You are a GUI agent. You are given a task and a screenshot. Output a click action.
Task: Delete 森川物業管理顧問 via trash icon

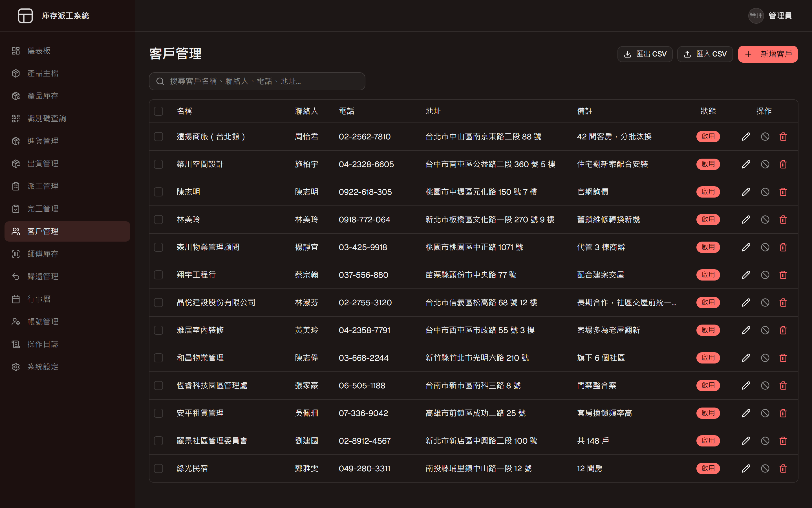[783, 247]
